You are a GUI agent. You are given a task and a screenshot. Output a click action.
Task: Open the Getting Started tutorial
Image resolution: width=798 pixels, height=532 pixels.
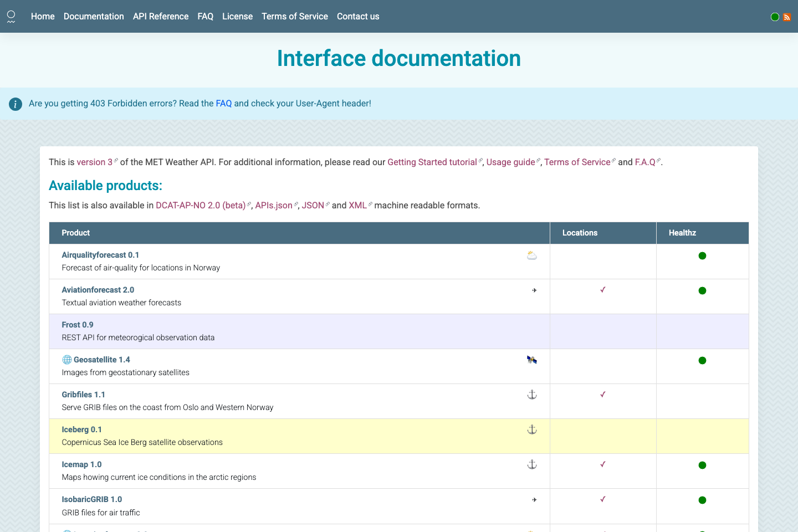[x=432, y=162]
